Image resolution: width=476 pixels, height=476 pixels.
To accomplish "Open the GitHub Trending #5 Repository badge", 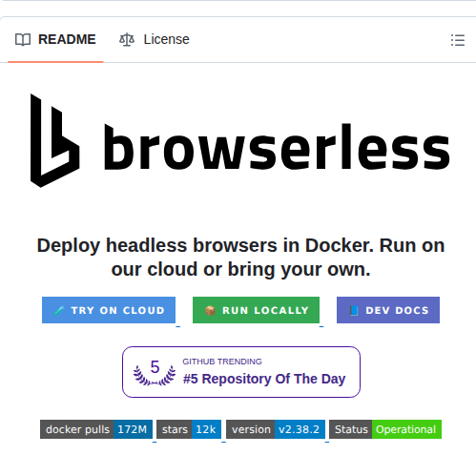I will [241, 372].
